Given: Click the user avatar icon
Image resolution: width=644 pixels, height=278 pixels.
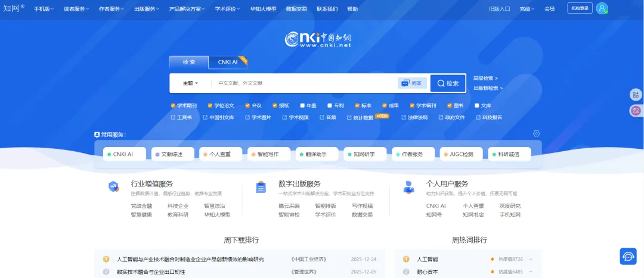Looking at the screenshot, I should [602, 8].
